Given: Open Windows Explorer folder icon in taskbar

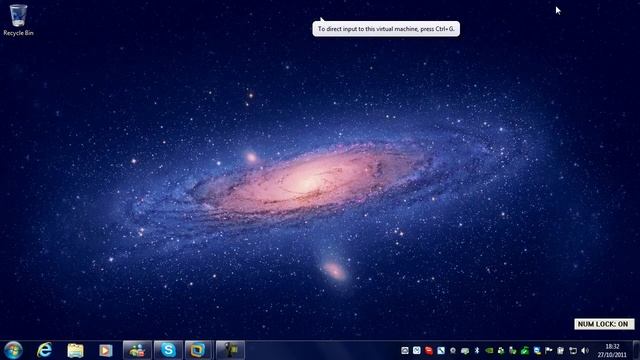Looking at the screenshot, I should (76, 350).
